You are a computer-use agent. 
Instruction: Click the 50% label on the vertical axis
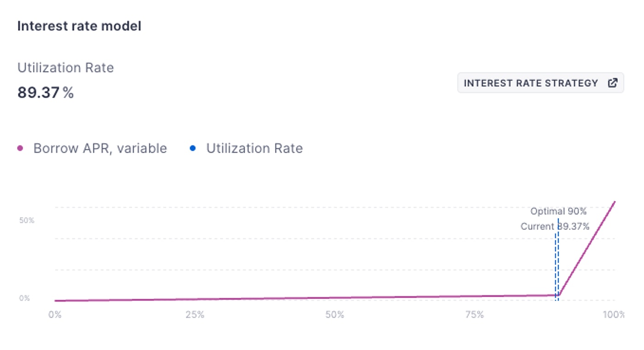tap(27, 220)
